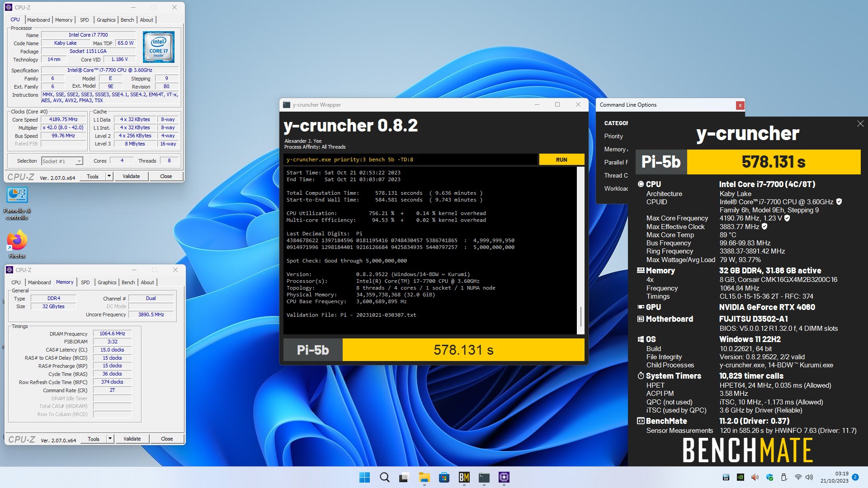
Task: Launch the Firefox desktop shortcut
Action: click(17, 244)
